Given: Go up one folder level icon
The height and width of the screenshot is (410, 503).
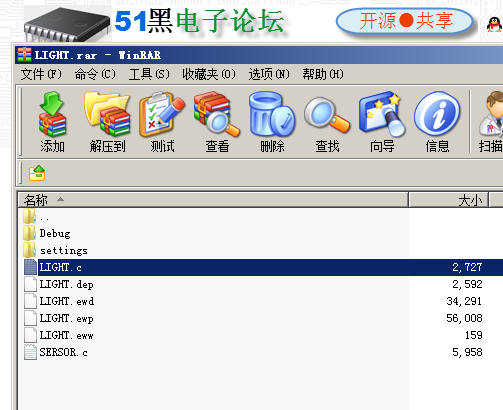Looking at the screenshot, I should pos(37,173).
